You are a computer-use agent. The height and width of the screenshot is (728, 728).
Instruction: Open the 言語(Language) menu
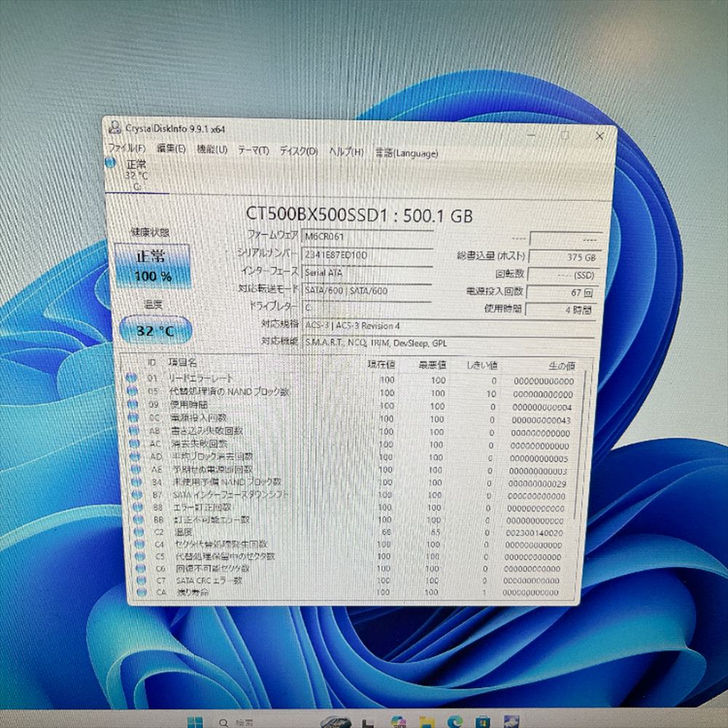406,153
